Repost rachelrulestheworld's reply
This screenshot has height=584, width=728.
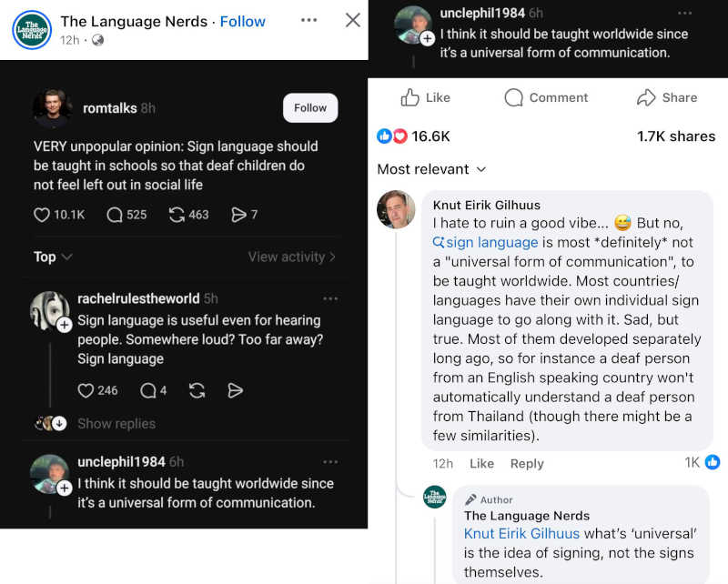click(197, 390)
